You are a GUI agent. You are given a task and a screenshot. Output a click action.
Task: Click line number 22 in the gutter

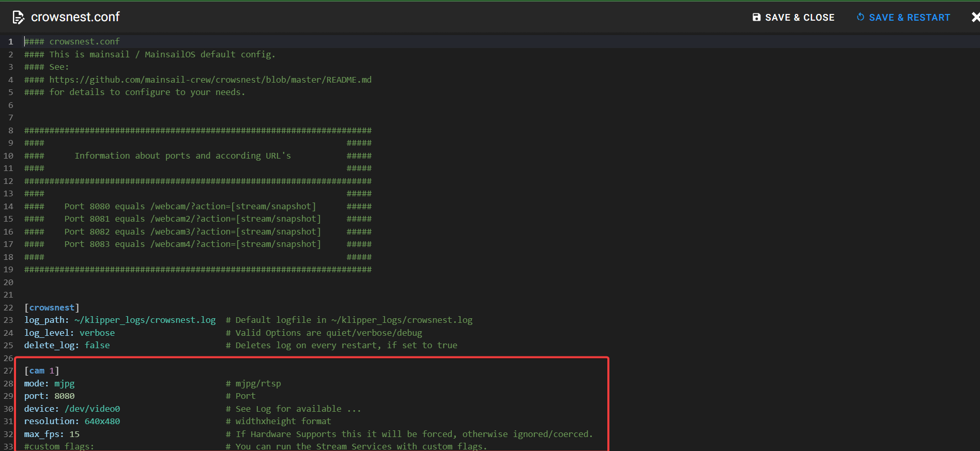(9, 308)
